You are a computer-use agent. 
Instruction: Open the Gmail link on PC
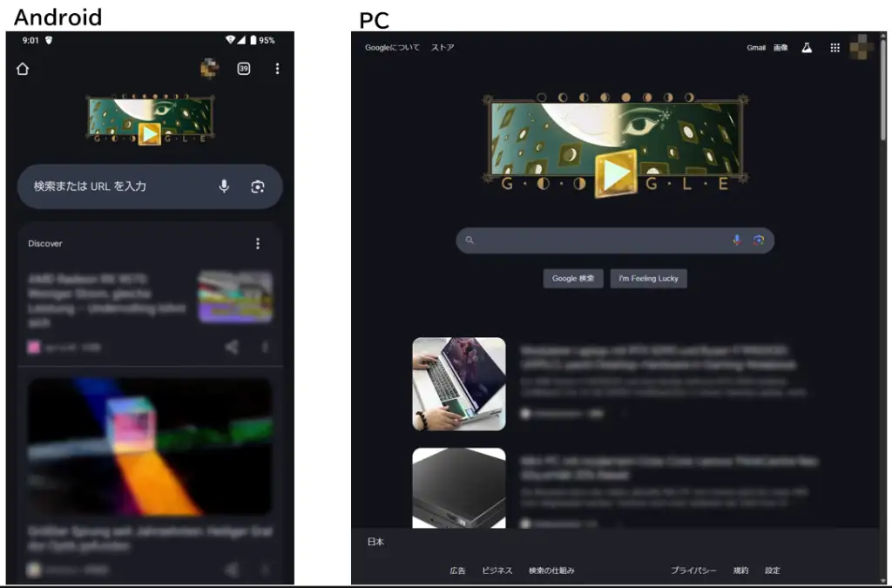(756, 48)
